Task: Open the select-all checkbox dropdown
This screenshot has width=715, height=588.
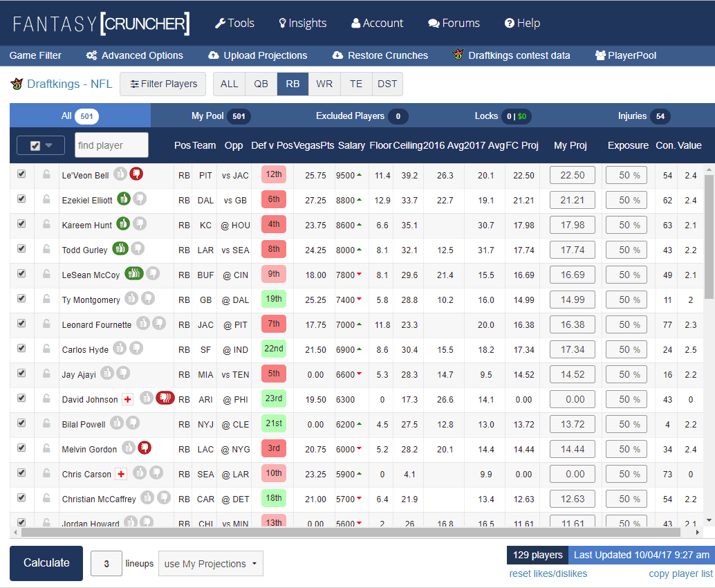Action: click(41, 145)
